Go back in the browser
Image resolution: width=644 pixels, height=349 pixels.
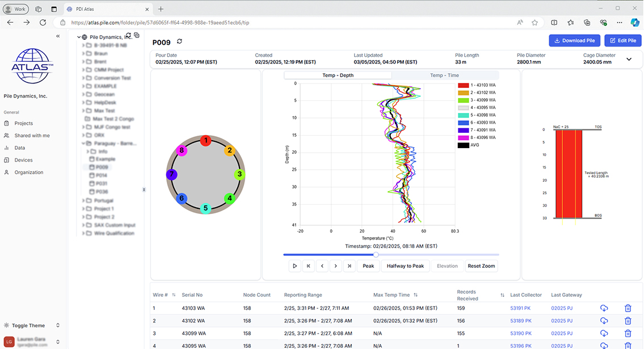(10, 23)
